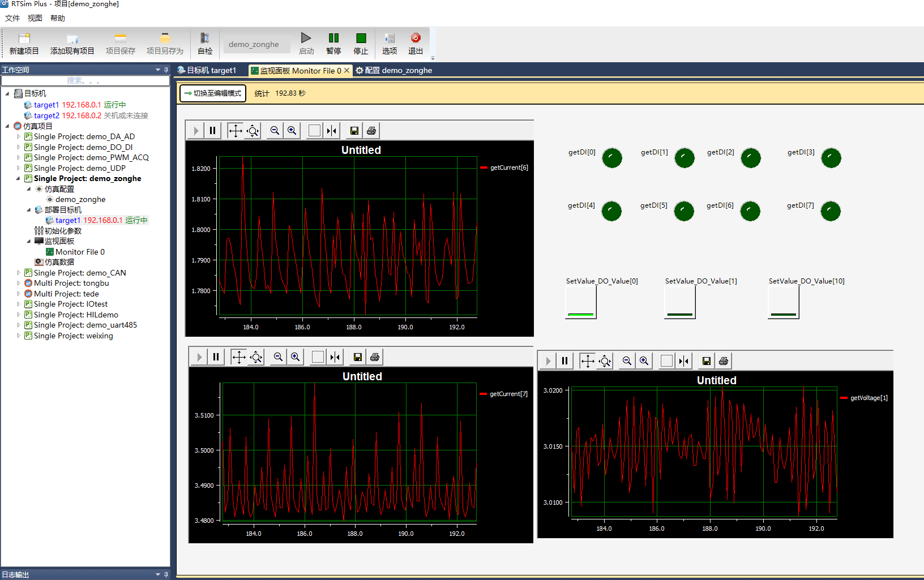The height and width of the screenshot is (580, 924).
Task: Click the workspace search input field
Action: pyautogui.click(x=85, y=81)
